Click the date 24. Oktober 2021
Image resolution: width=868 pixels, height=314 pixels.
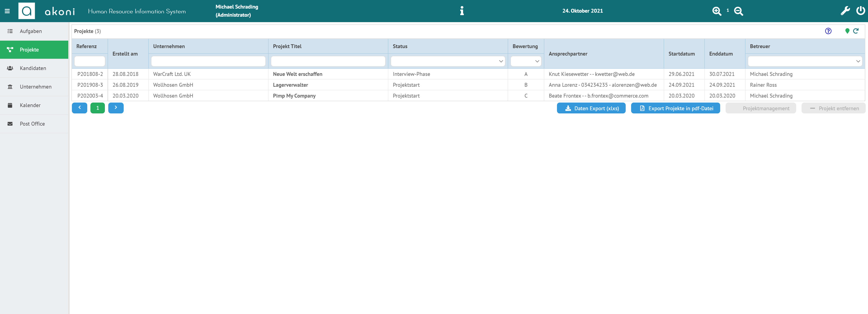coord(582,11)
